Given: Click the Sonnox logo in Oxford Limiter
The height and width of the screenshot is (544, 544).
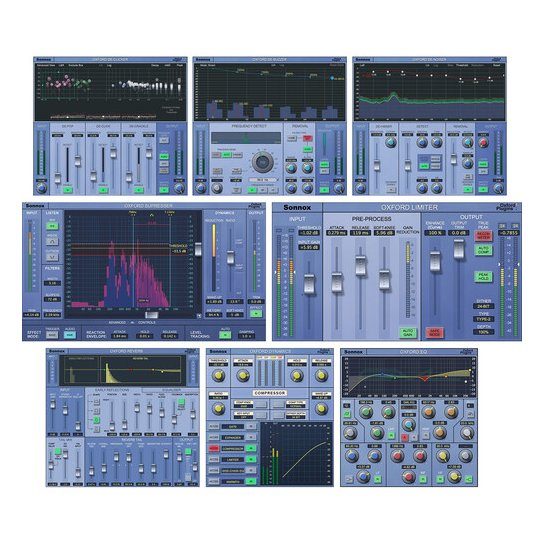Looking at the screenshot, I should 297,207.
